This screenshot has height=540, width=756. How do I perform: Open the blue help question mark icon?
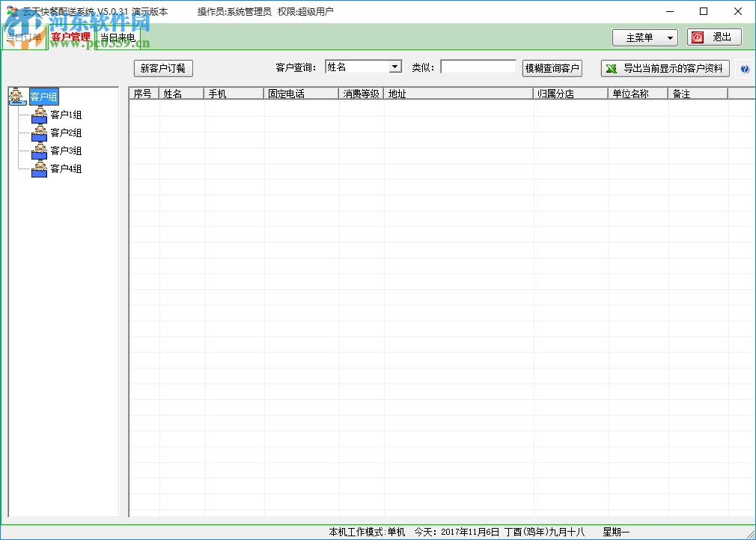click(745, 68)
